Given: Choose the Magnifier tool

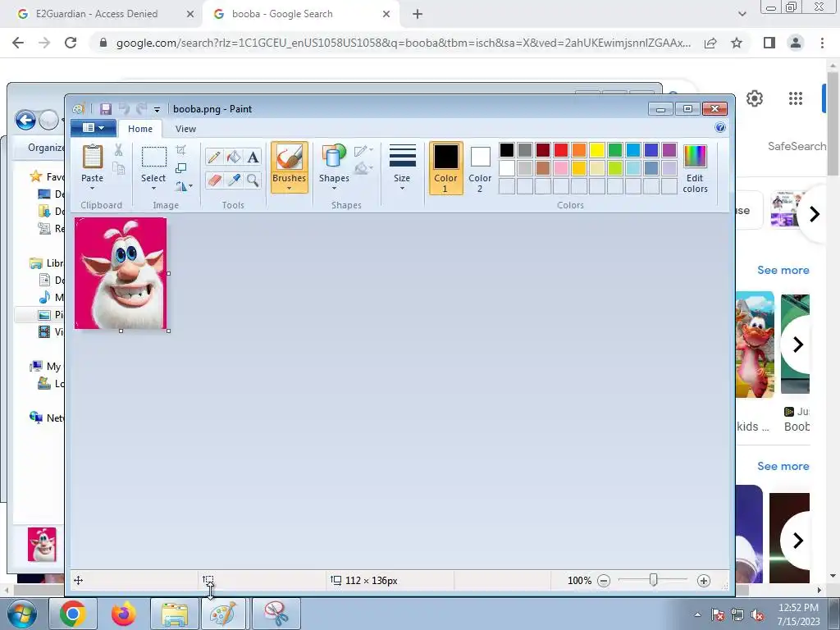Looking at the screenshot, I should click(253, 180).
